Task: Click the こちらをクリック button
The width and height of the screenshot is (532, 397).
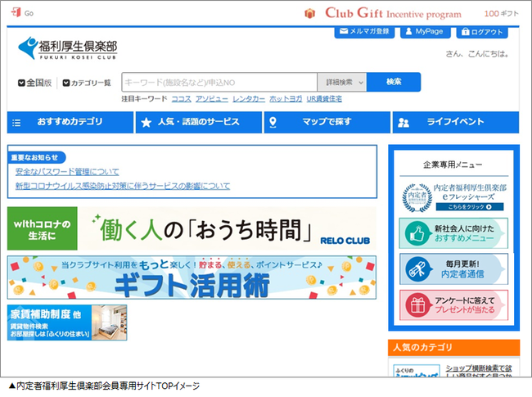Action: point(470,206)
